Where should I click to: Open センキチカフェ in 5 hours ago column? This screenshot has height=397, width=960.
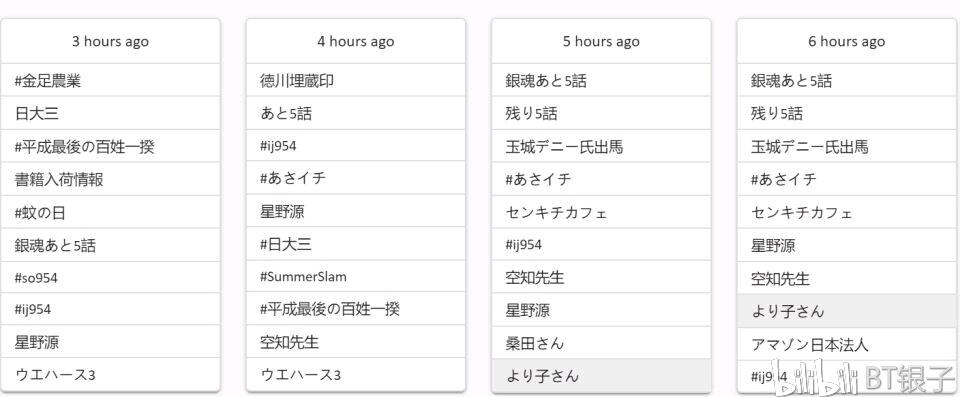click(x=601, y=212)
